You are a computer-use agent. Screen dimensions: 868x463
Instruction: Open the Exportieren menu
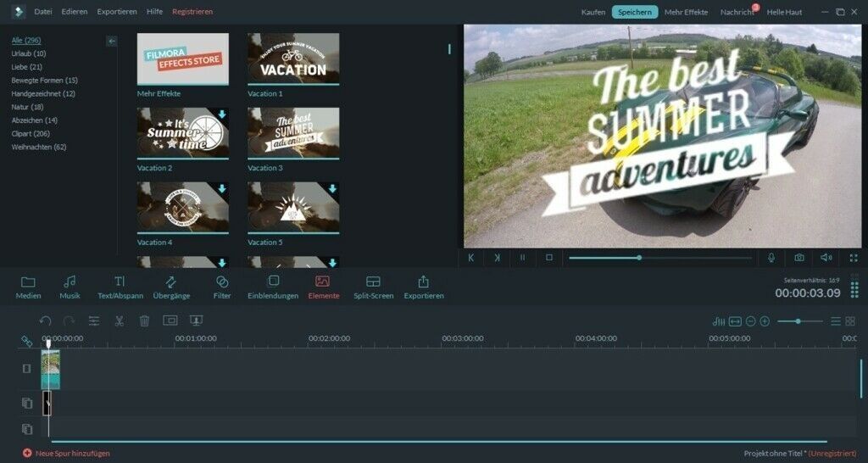117,12
